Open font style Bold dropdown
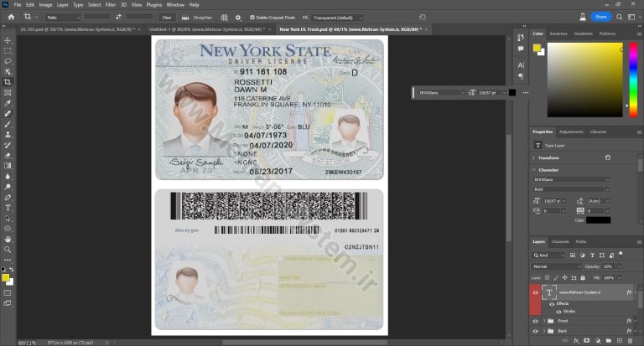 point(571,189)
